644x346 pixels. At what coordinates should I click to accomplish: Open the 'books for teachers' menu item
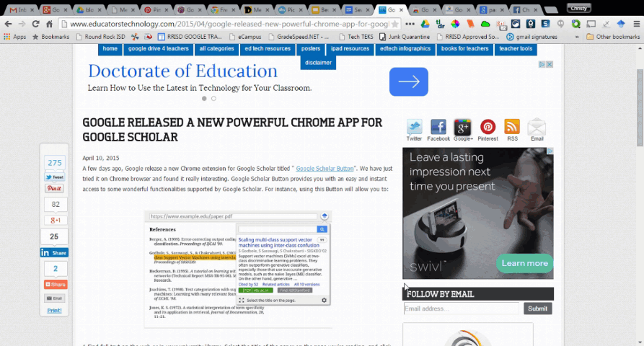pyautogui.click(x=465, y=49)
